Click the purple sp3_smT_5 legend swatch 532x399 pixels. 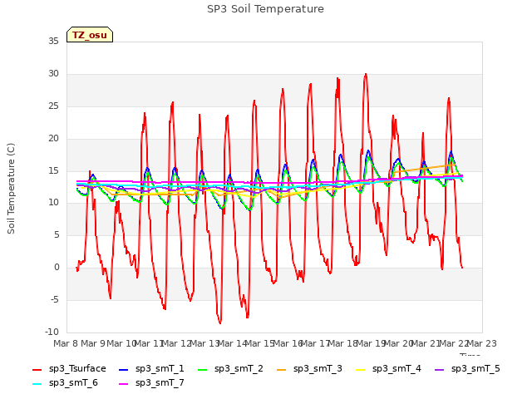[439, 369]
